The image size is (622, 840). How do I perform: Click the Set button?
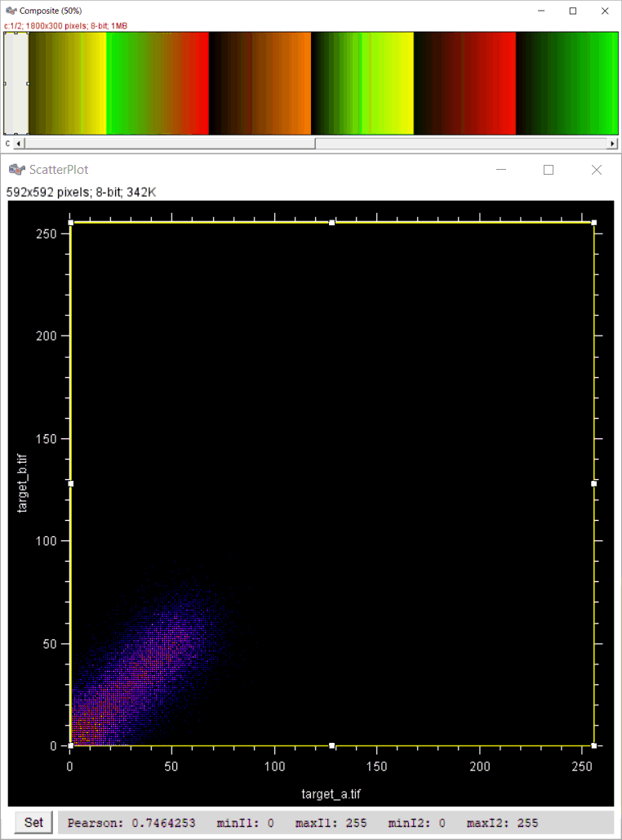(x=33, y=822)
